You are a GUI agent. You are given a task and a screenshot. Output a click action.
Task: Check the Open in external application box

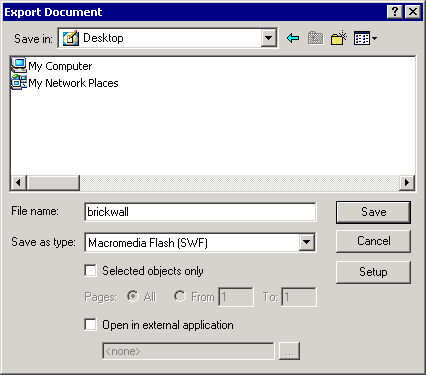tap(90, 324)
